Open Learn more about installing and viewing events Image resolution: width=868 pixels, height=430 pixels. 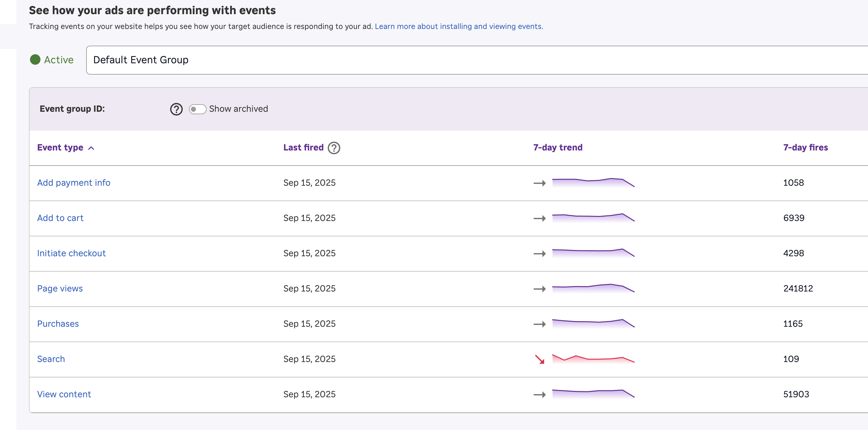pos(458,26)
